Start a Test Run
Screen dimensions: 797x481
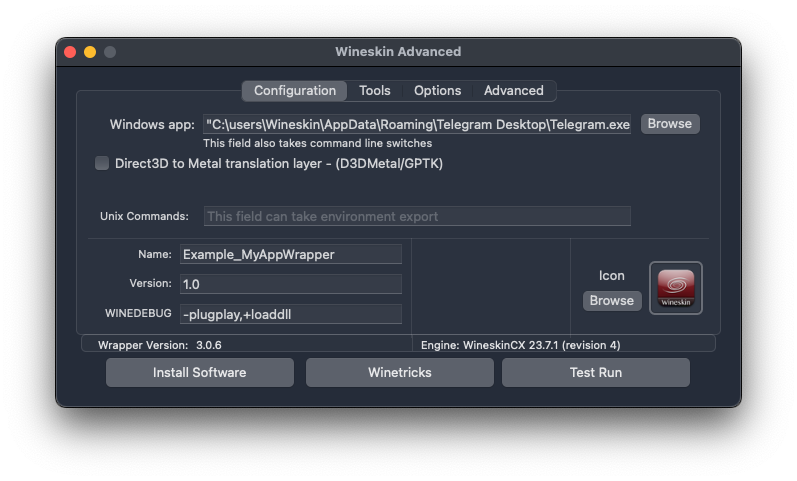[596, 372]
